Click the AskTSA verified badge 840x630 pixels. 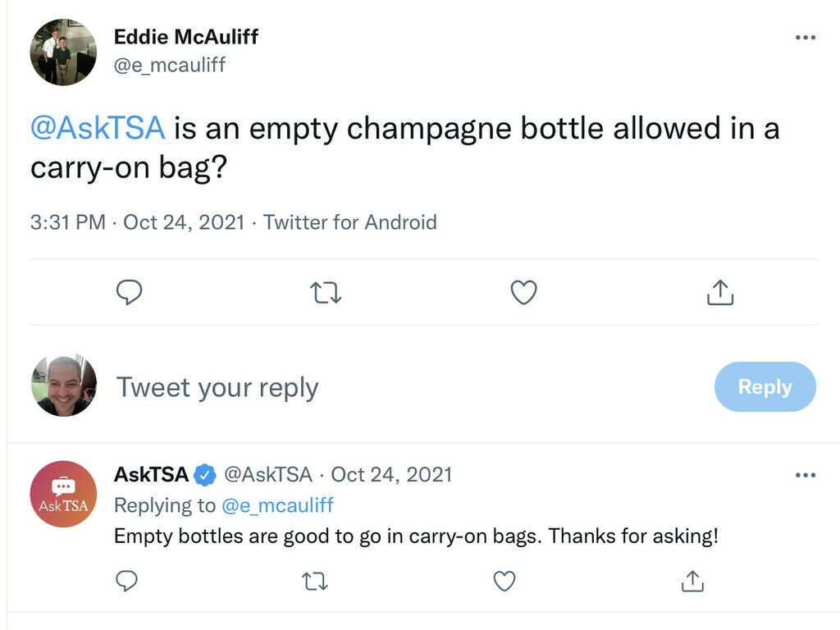[x=204, y=475]
